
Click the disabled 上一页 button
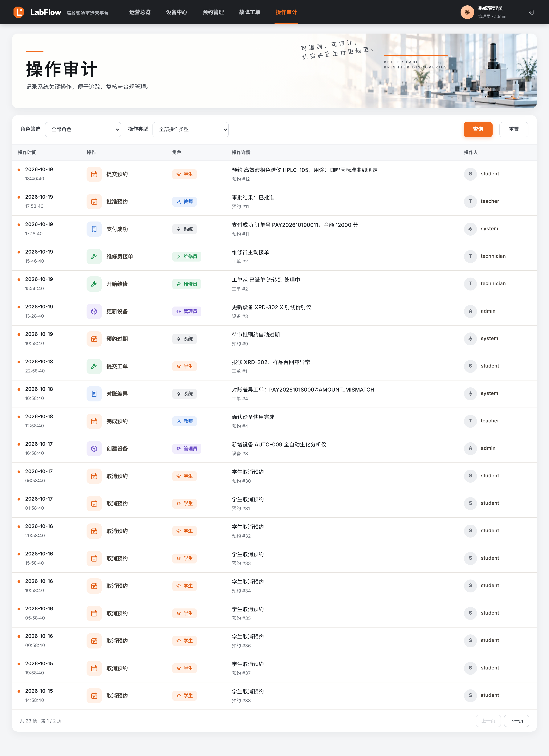pyautogui.click(x=488, y=721)
